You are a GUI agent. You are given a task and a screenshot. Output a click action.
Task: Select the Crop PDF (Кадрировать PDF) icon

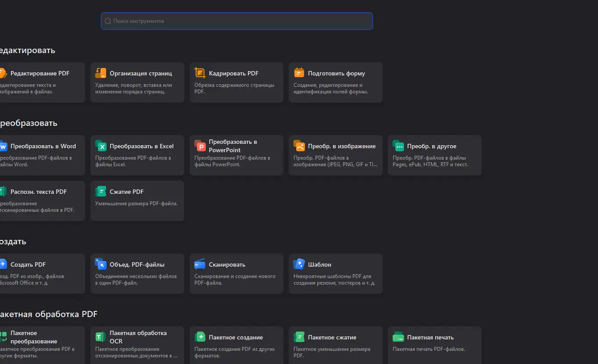click(200, 73)
